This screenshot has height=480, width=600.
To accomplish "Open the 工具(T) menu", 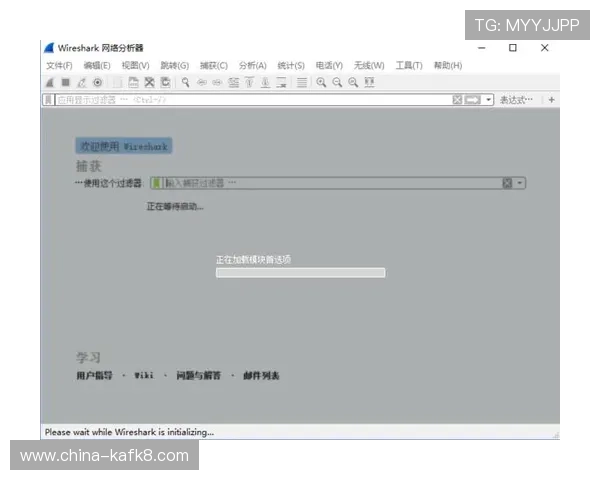I will [409, 65].
